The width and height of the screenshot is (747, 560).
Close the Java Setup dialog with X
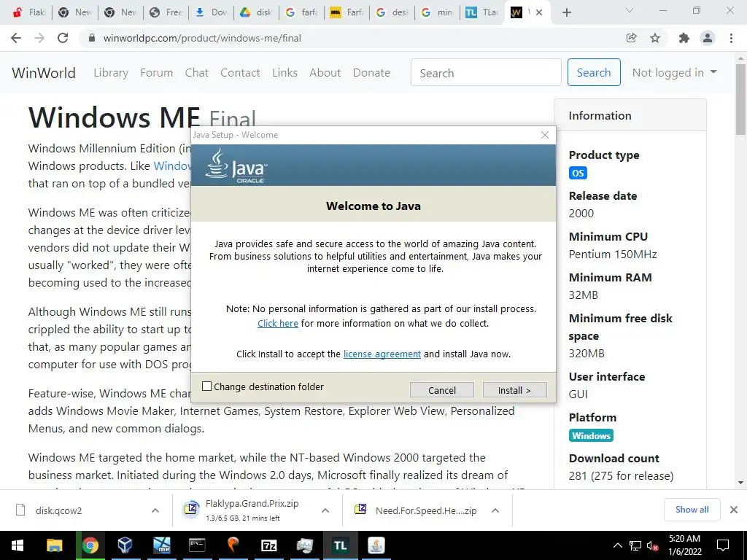(x=545, y=135)
